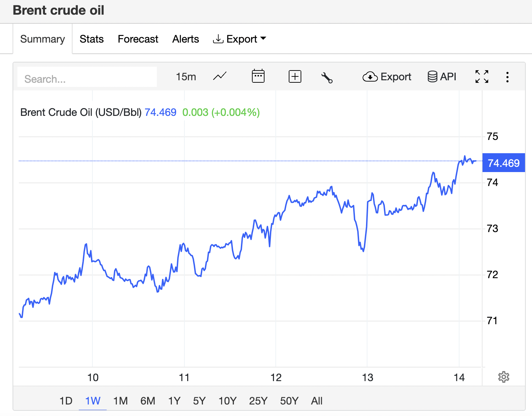
Task: Select the 6M time range
Action: (x=148, y=401)
